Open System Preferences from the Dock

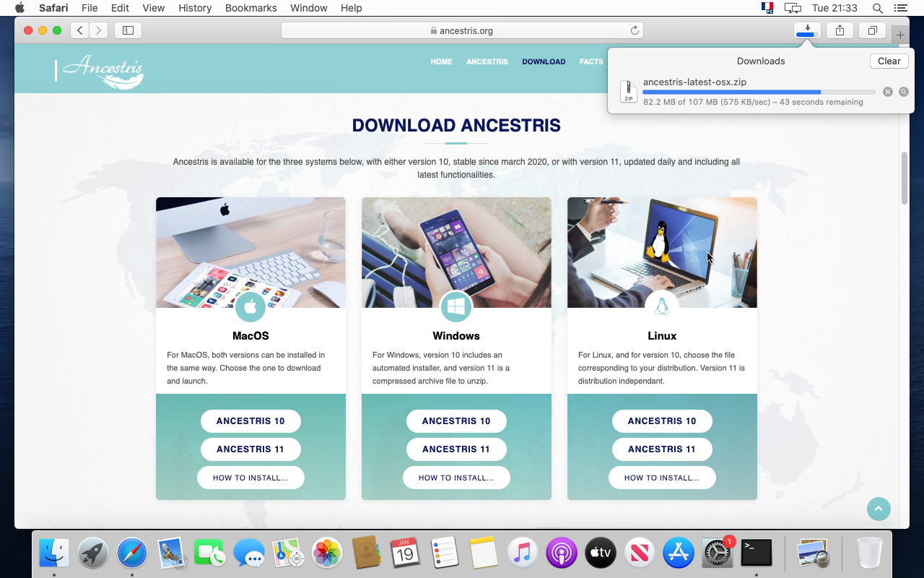click(717, 553)
